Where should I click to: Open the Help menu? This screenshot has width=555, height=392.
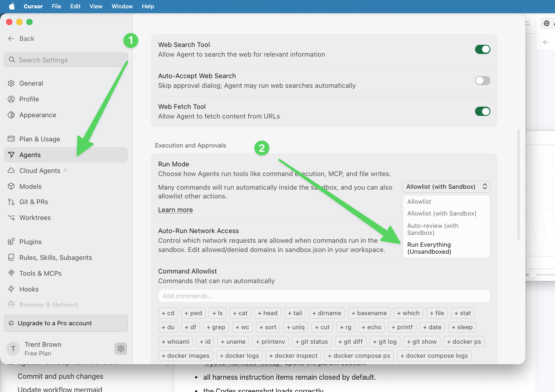[148, 6]
